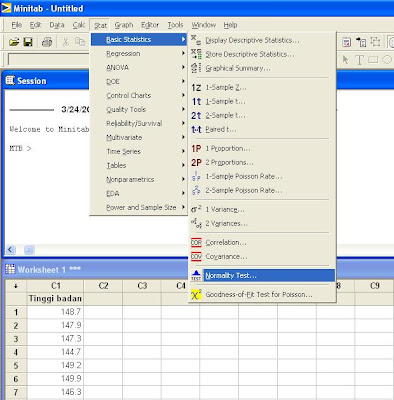Click the T text tool icon
Image resolution: width=394 pixels, height=400 pixels.
pyautogui.click(x=359, y=60)
